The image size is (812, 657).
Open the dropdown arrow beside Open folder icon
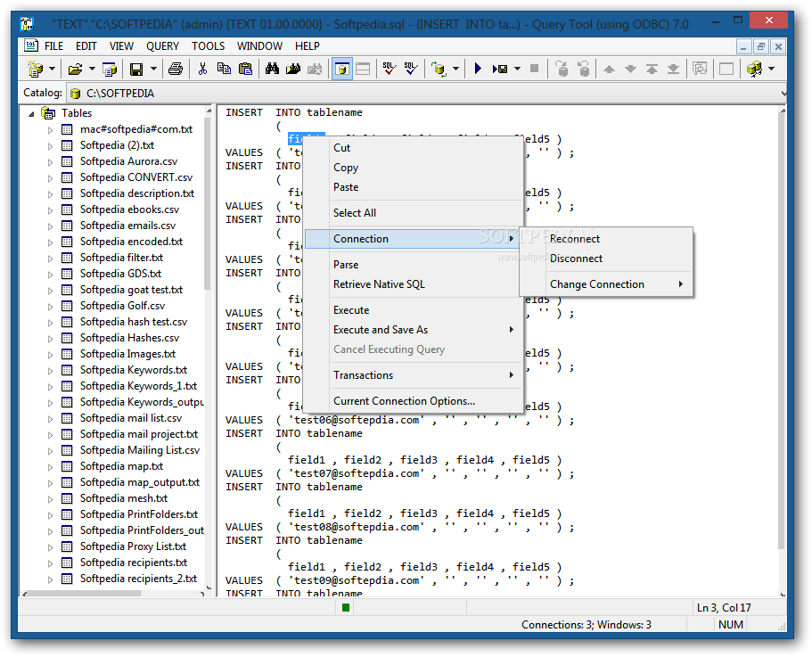pos(92,69)
